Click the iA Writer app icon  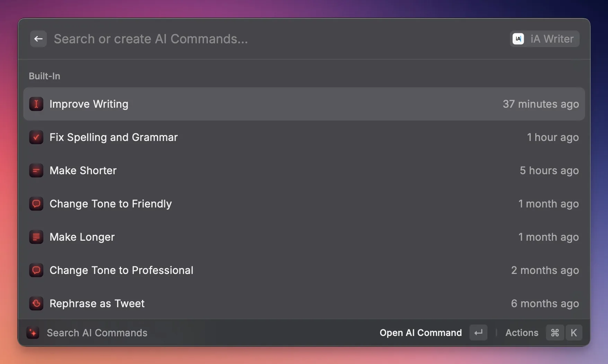(x=518, y=39)
